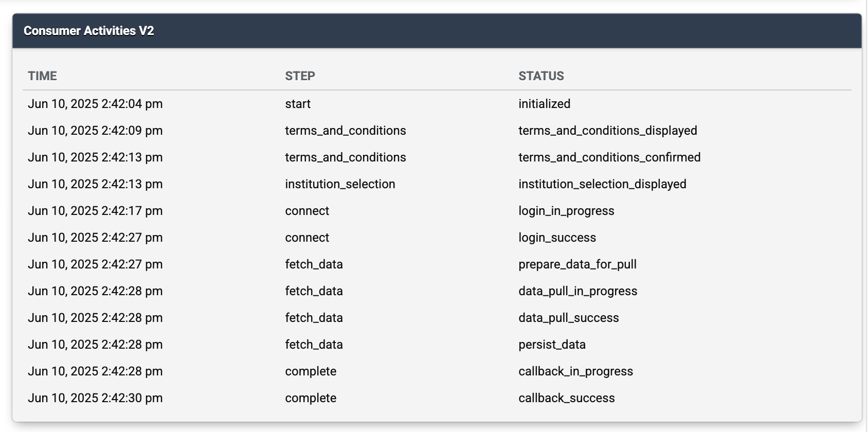Select the TIME column header

(x=42, y=76)
